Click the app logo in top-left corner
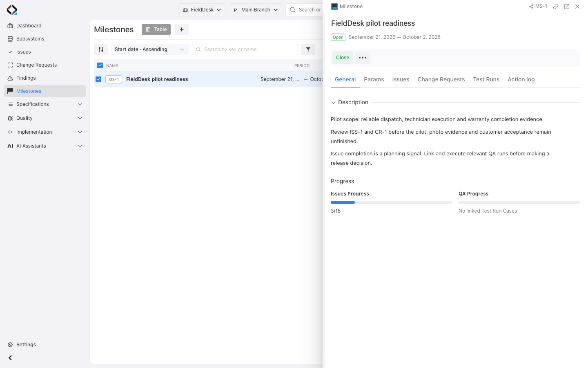The width and height of the screenshot is (588, 368). coord(12,10)
